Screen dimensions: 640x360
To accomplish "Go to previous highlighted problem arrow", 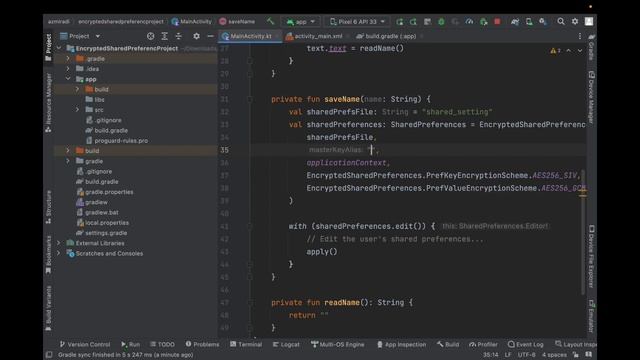I will [569, 51].
